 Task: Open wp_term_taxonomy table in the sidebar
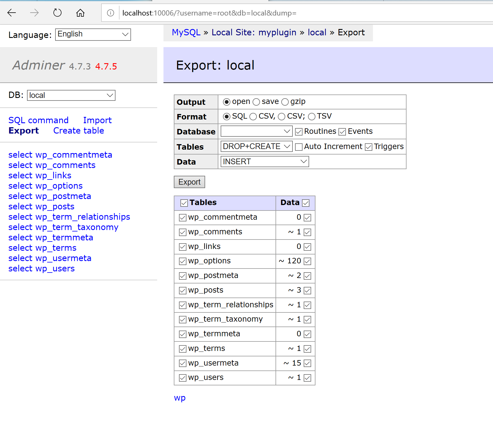77,227
